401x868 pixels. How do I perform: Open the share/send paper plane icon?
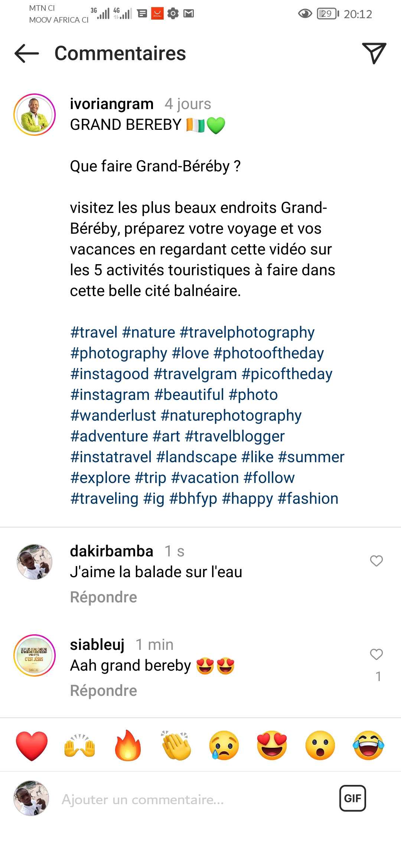coord(374,53)
